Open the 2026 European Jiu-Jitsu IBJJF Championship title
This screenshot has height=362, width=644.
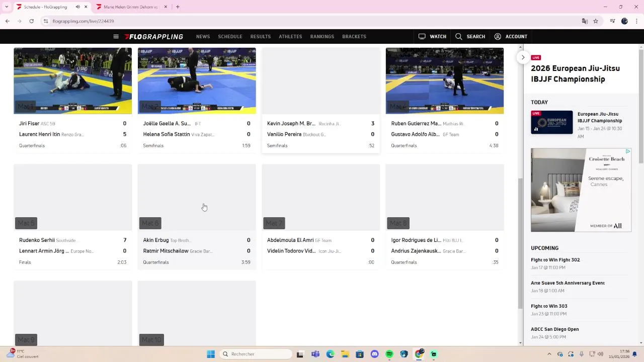click(575, 74)
